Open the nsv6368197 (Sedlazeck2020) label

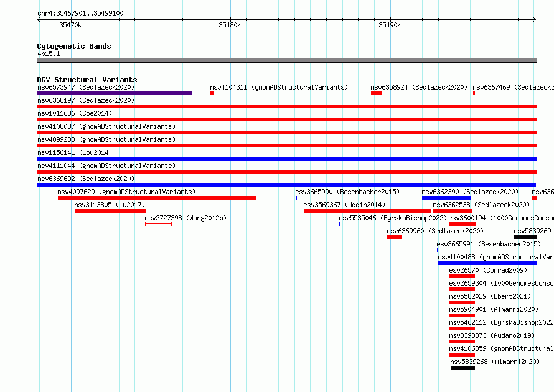click(86, 100)
